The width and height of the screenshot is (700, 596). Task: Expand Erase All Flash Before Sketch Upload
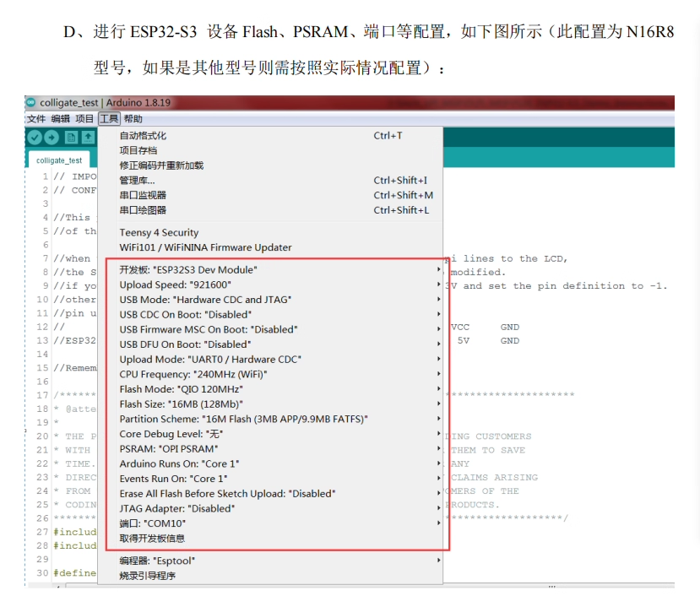coord(270,494)
